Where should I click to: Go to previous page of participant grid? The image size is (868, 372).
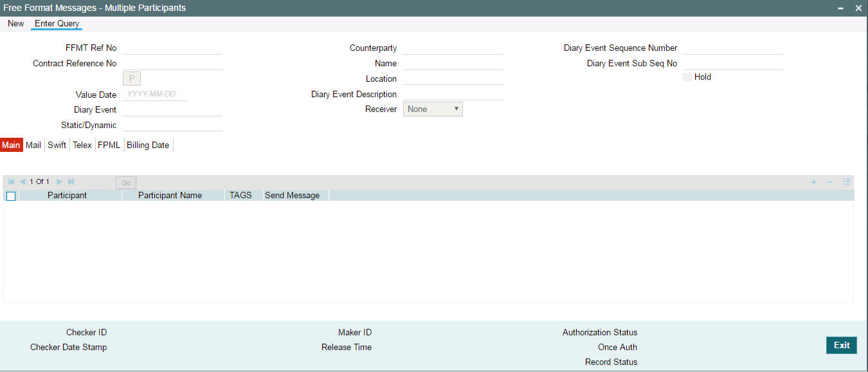(x=23, y=182)
